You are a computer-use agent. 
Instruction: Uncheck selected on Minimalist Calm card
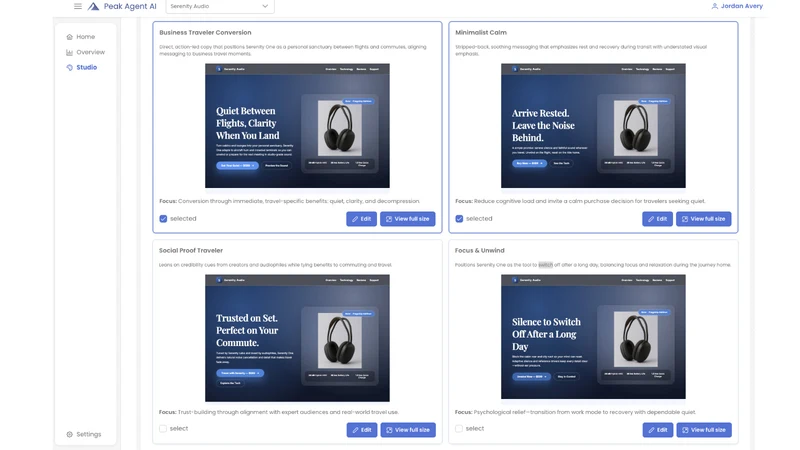coord(459,219)
